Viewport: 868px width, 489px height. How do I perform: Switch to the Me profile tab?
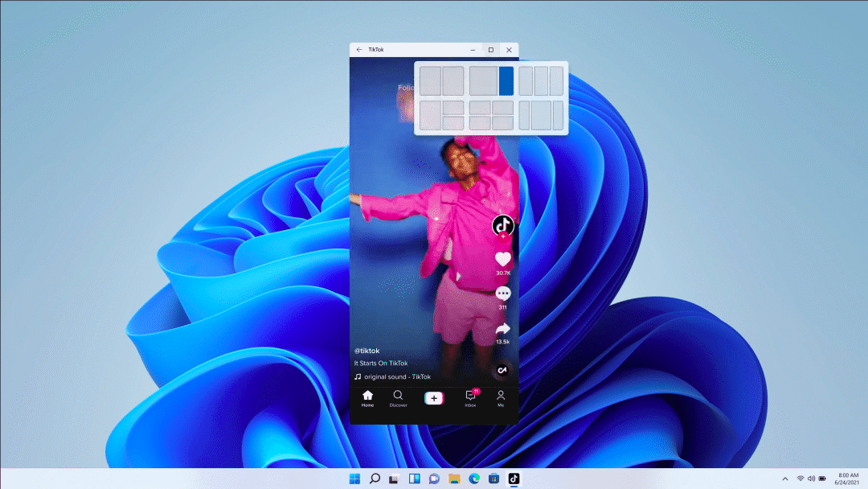(x=501, y=398)
